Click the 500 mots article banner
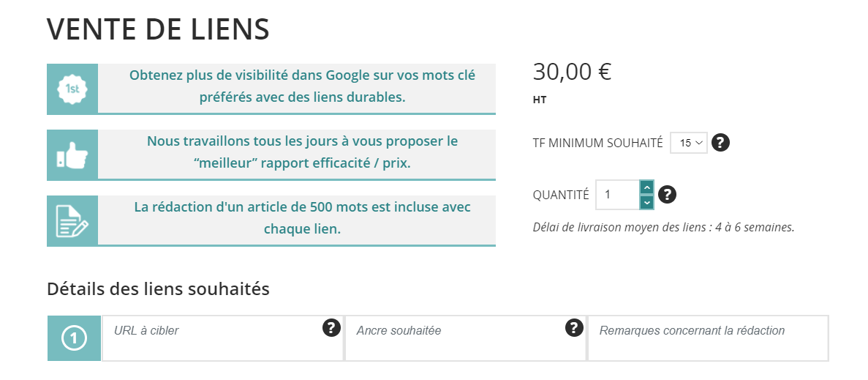The width and height of the screenshot is (868, 380). 302,218
